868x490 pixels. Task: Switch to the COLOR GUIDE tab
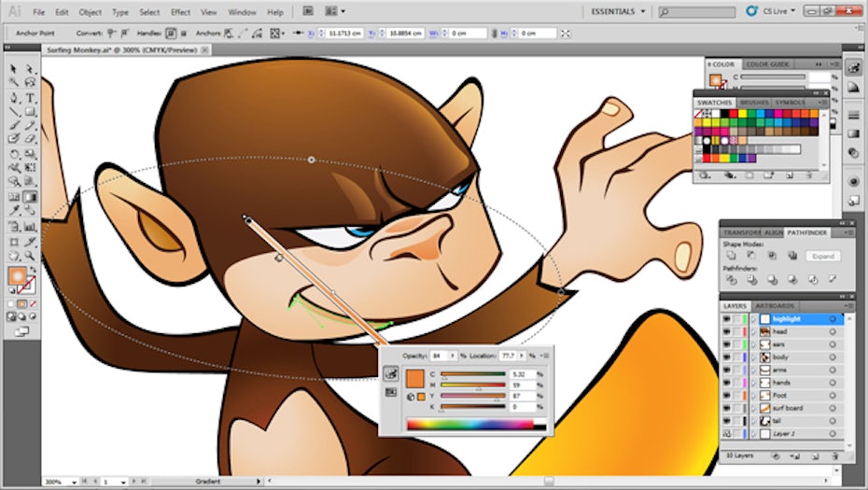pos(768,64)
